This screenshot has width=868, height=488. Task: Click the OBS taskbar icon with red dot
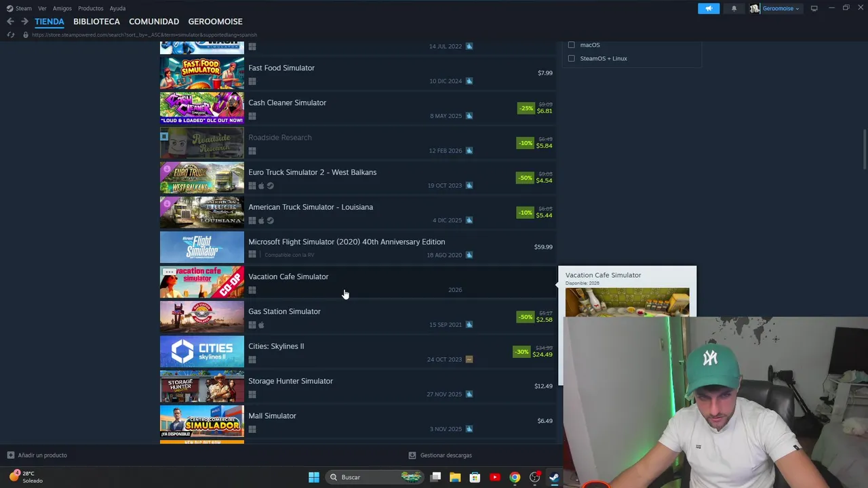[534, 477]
